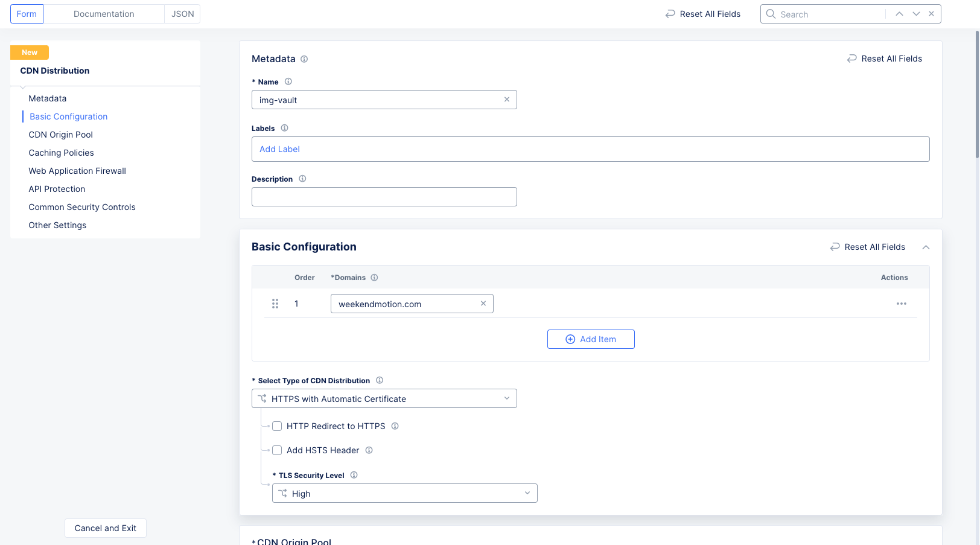Enable the Add HSTS Header checkbox
Screen dimensions: 980x545
[x=277, y=450]
